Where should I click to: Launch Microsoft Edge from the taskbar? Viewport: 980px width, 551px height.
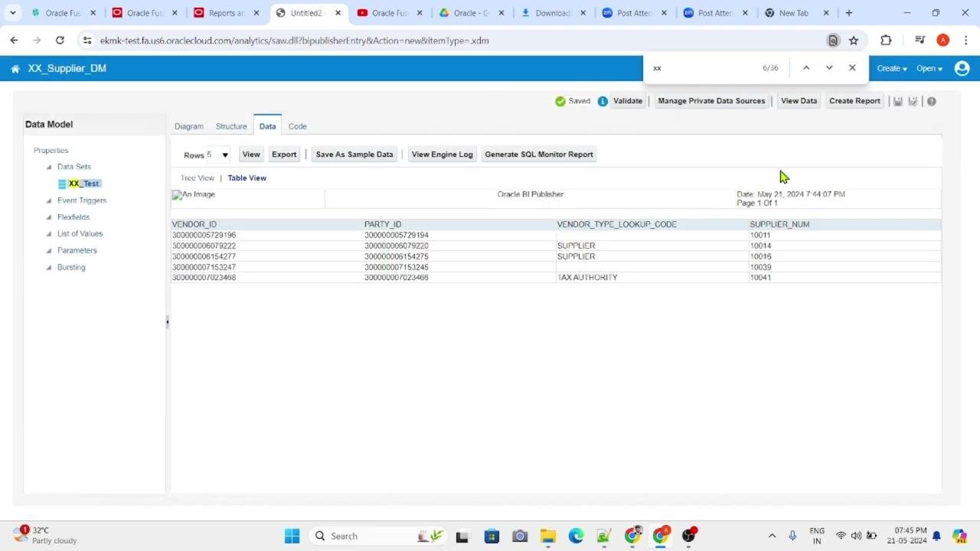coord(576,536)
